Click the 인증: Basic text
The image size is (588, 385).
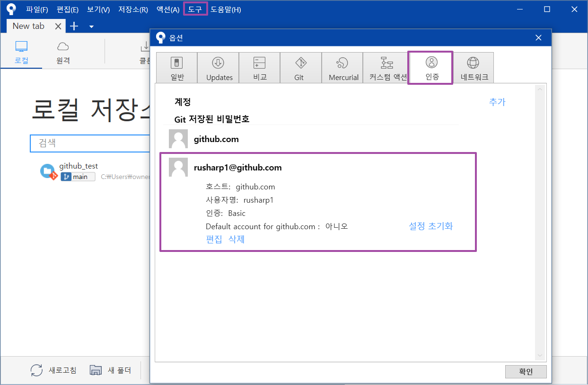pyautogui.click(x=226, y=213)
